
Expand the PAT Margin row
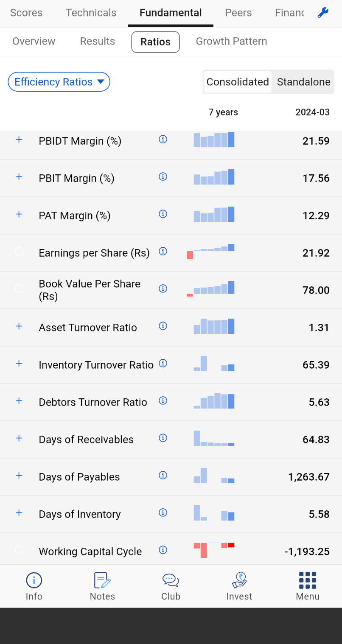pyautogui.click(x=19, y=214)
